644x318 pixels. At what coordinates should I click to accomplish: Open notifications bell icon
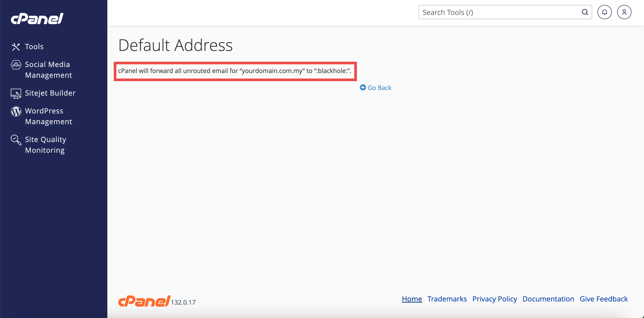point(604,12)
